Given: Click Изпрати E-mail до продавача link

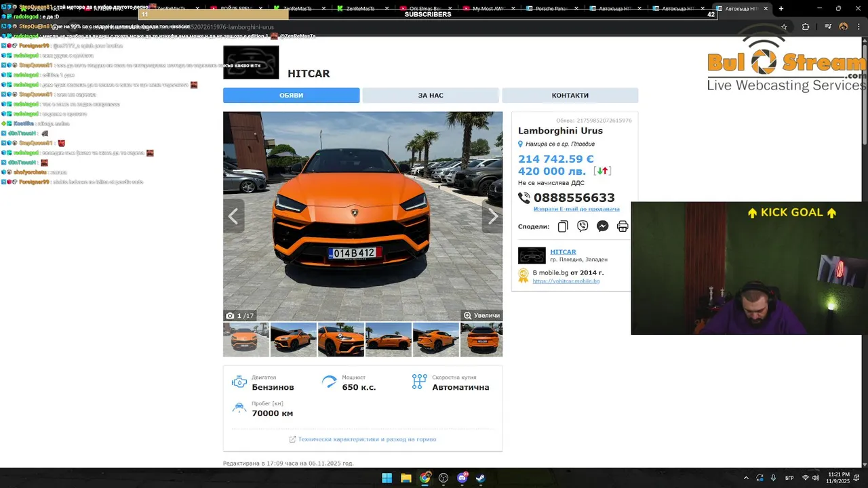Looking at the screenshot, I should point(576,209).
